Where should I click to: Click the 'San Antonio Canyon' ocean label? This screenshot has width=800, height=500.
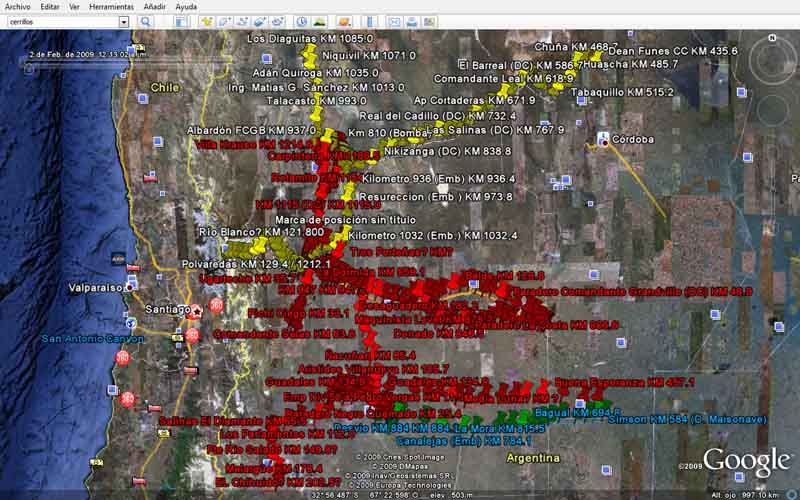pos(92,339)
